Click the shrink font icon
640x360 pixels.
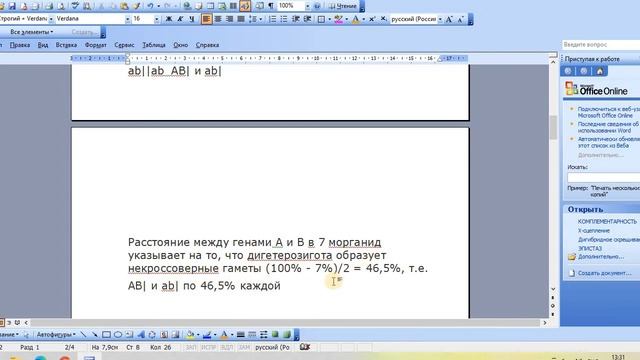point(461,19)
